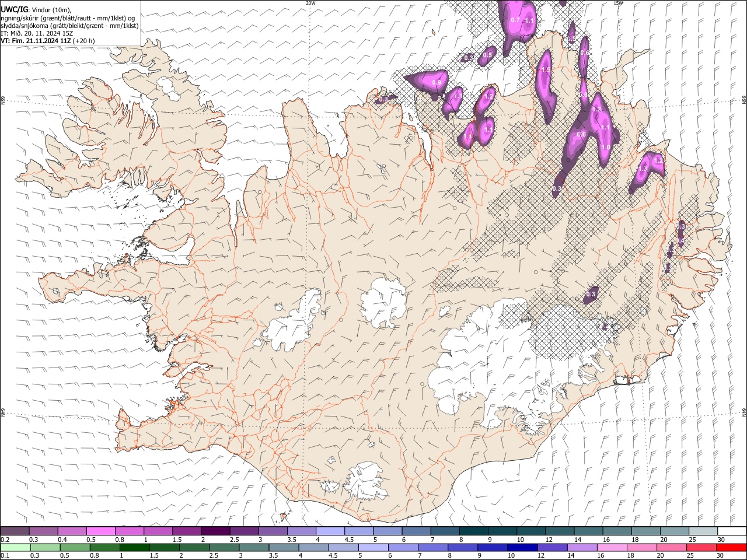Select the dark navy blue 10 rain swatch
This screenshot has width=747, height=560.
click(522, 547)
